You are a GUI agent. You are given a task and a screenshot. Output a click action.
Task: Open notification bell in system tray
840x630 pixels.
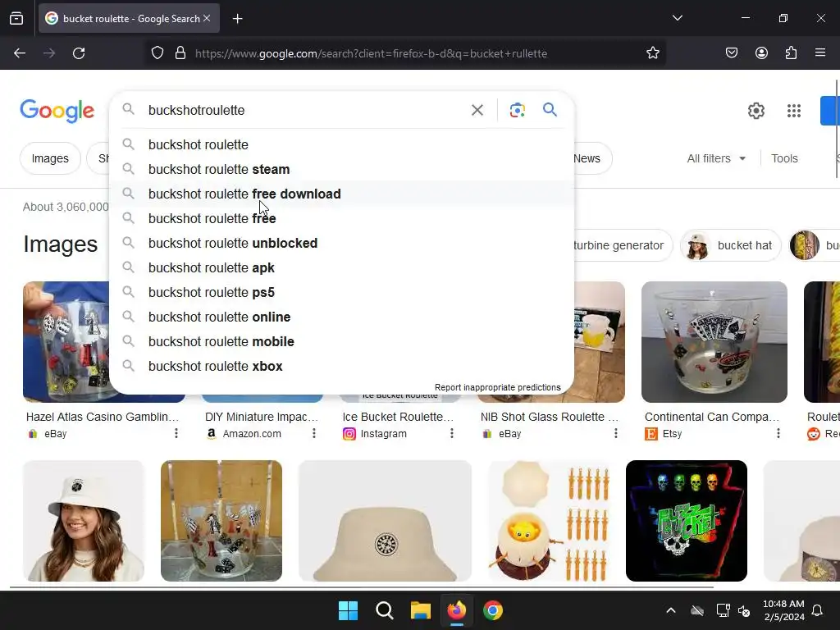[x=817, y=610]
